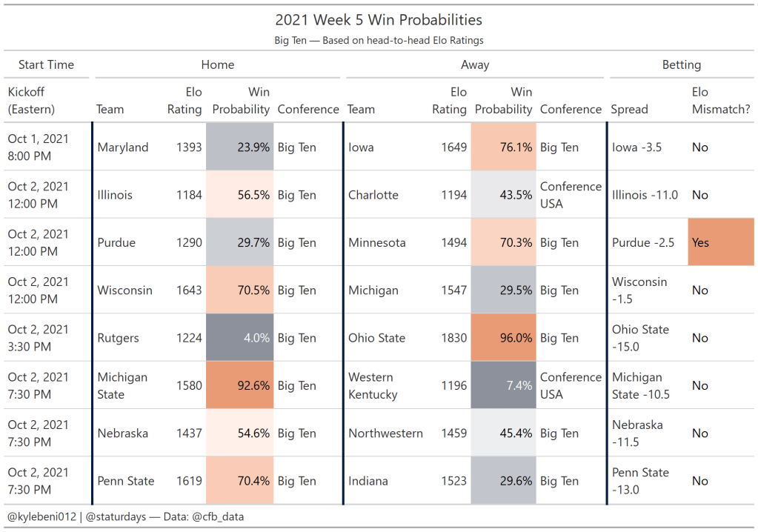Click Michigan State's 92.6% probability cell

pos(240,385)
